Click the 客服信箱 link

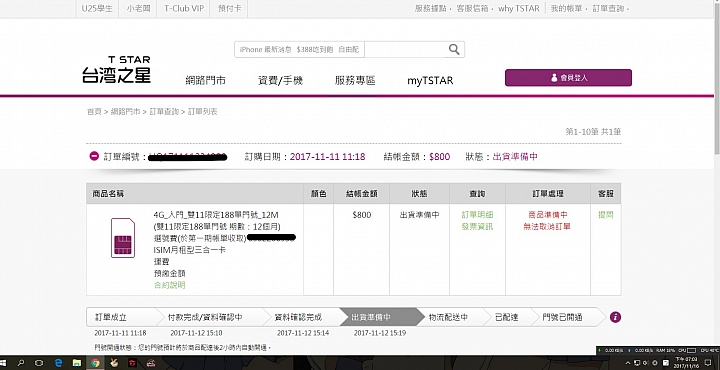[472, 8]
